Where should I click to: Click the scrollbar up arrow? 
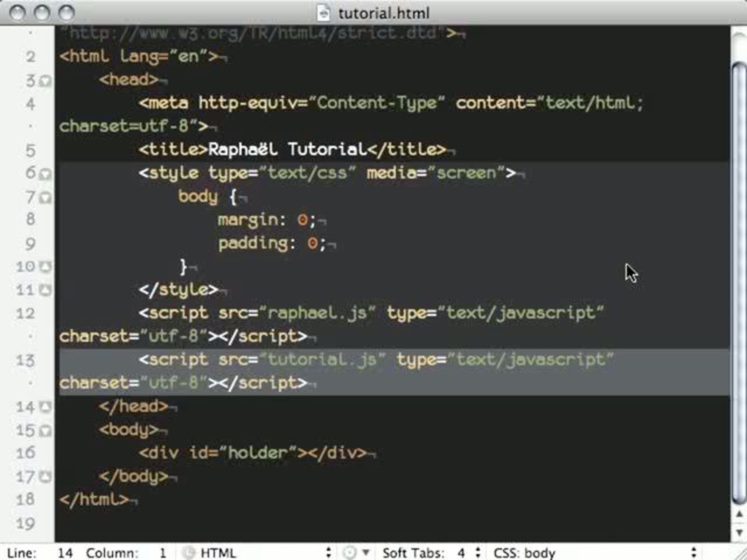pyautogui.click(x=739, y=514)
